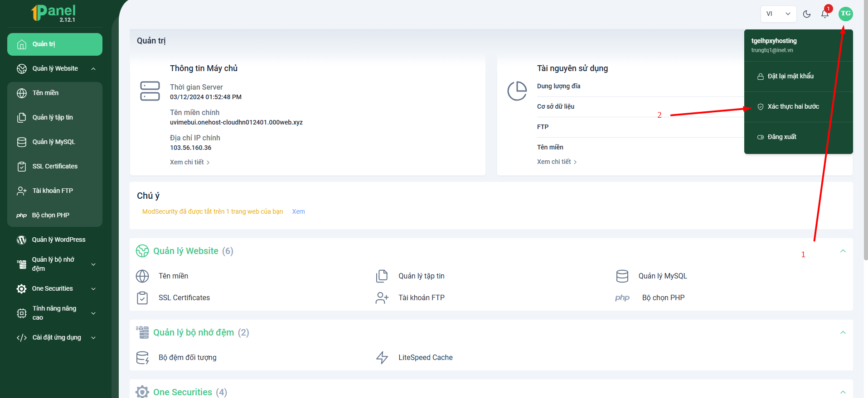Open SSL Certificates in main panel
868x398 pixels.
(184, 298)
